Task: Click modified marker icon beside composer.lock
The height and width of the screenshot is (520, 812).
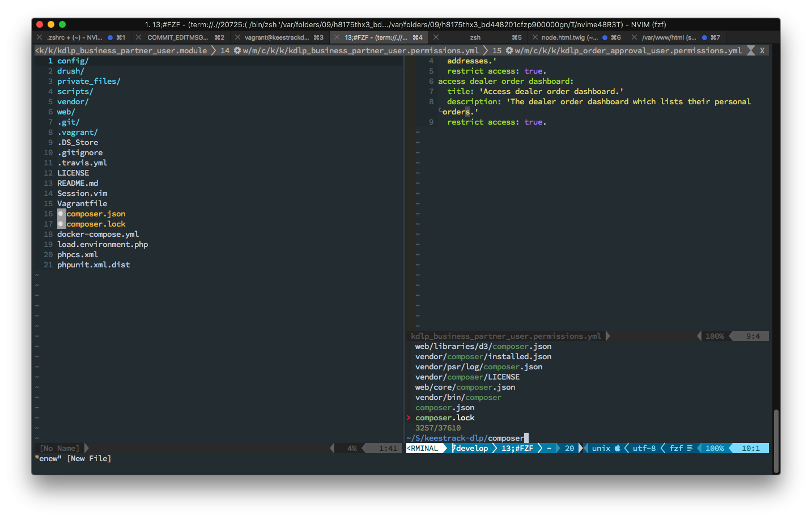Action: pos(62,224)
